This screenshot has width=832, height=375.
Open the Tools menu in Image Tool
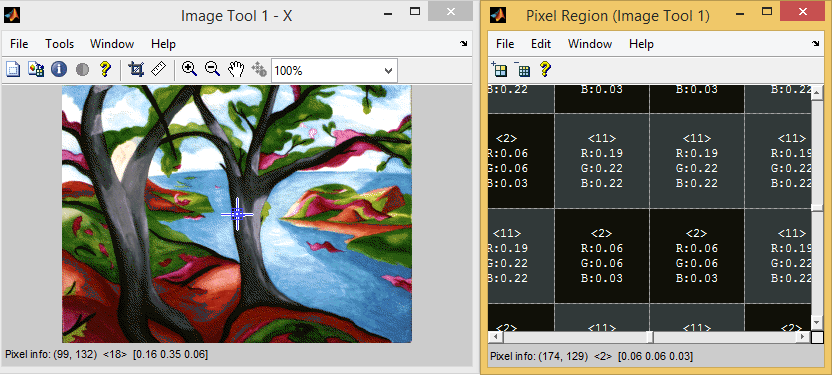click(x=59, y=44)
